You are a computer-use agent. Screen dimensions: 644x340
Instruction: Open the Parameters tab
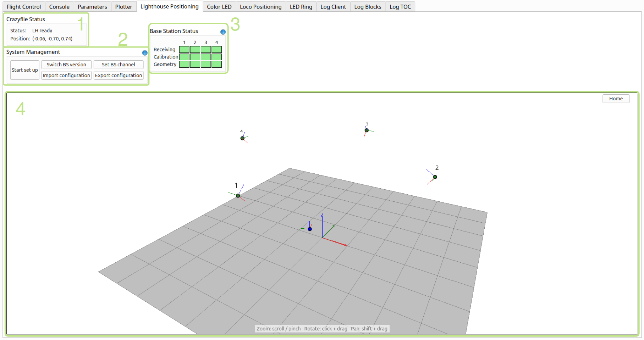point(92,7)
